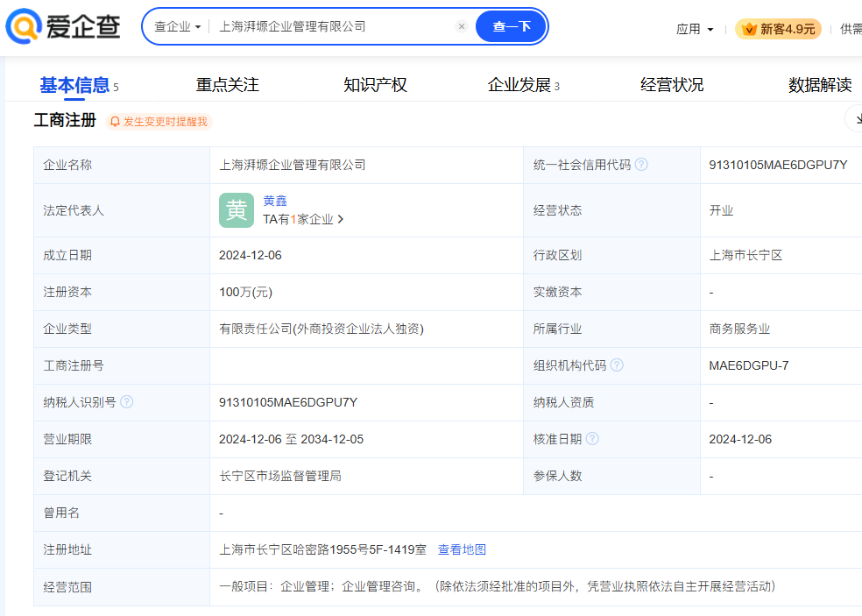Image resolution: width=862 pixels, height=616 pixels.
Task: Click the 爱企查 logo icon
Action: click(24, 26)
